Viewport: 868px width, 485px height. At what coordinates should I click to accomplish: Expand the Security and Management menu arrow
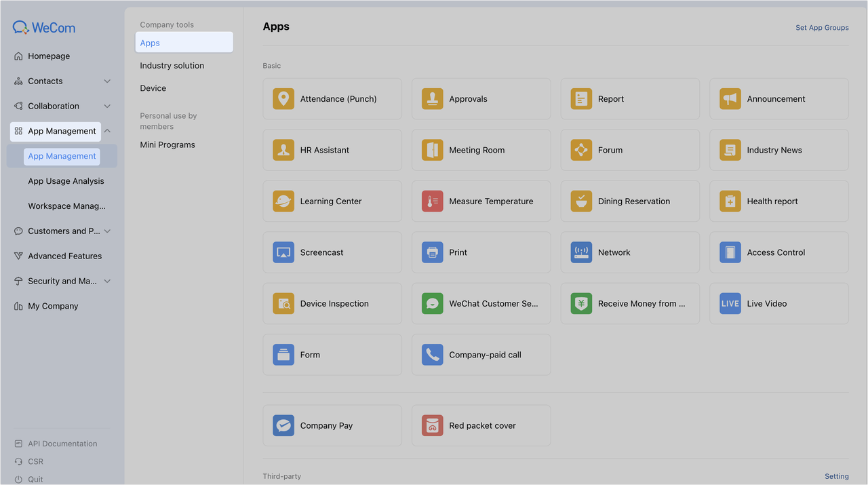107,281
